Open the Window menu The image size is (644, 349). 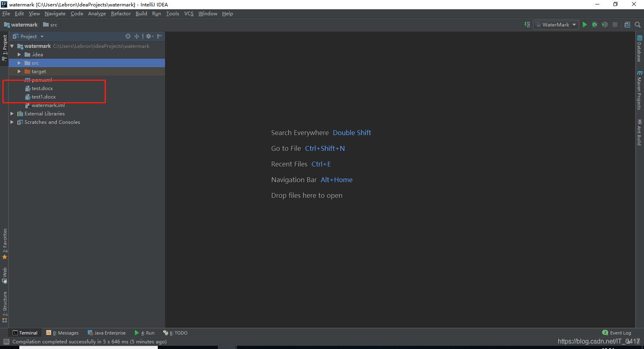(x=208, y=14)
